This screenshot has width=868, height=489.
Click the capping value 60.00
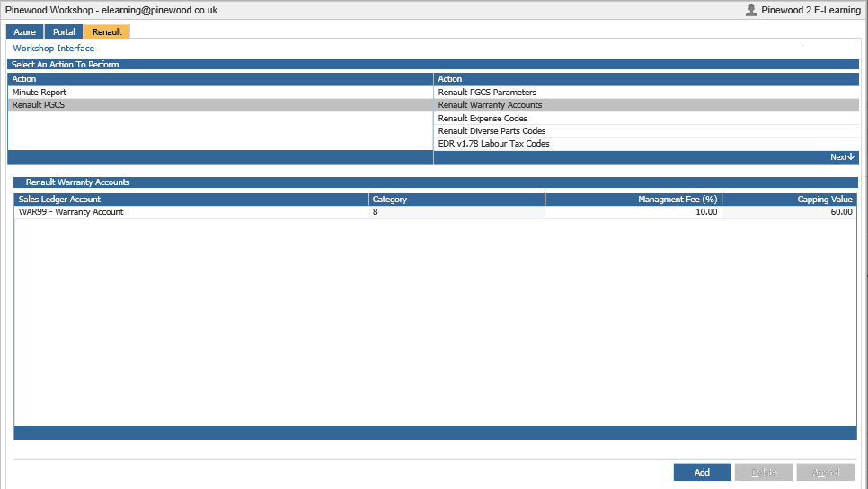pos(841,212)
